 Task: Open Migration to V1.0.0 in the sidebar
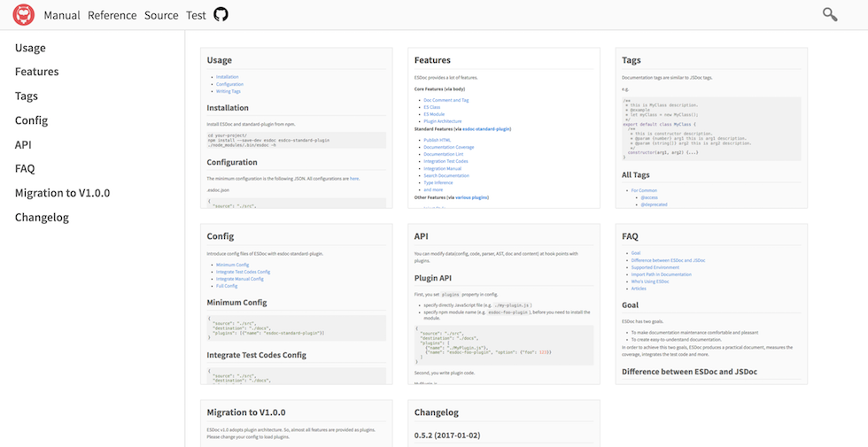coord(63,193)
